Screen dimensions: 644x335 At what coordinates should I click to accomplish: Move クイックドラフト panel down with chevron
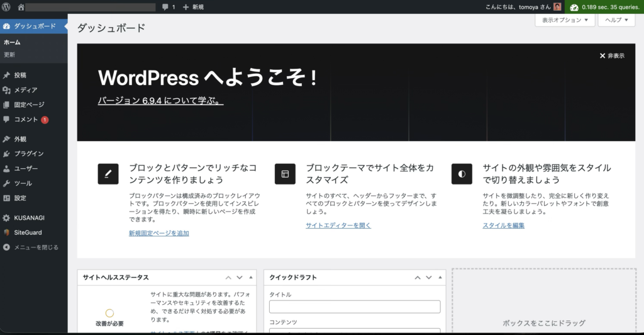(x=428, y=277)
